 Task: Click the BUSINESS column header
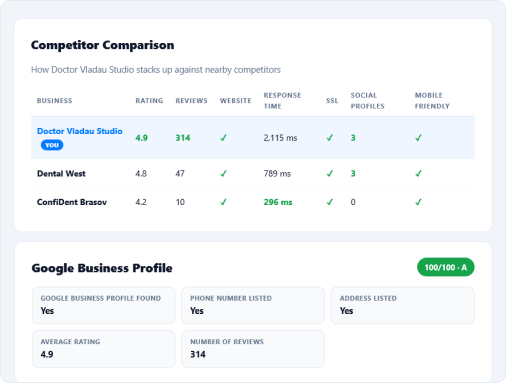point(55,101)
